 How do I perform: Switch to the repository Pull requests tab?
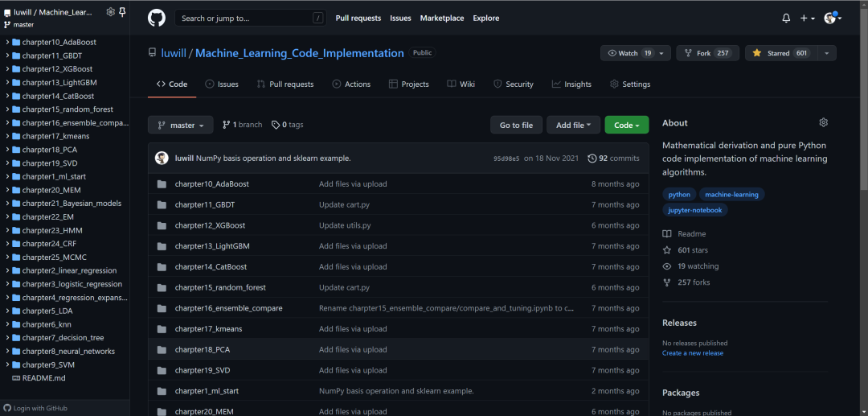[285, 84]
